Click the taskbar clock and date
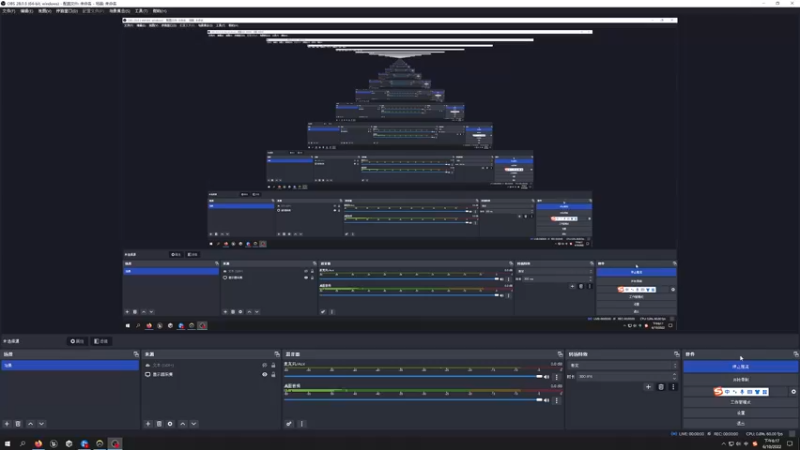This screenshot has height=450, width=800. coord(771,444)
